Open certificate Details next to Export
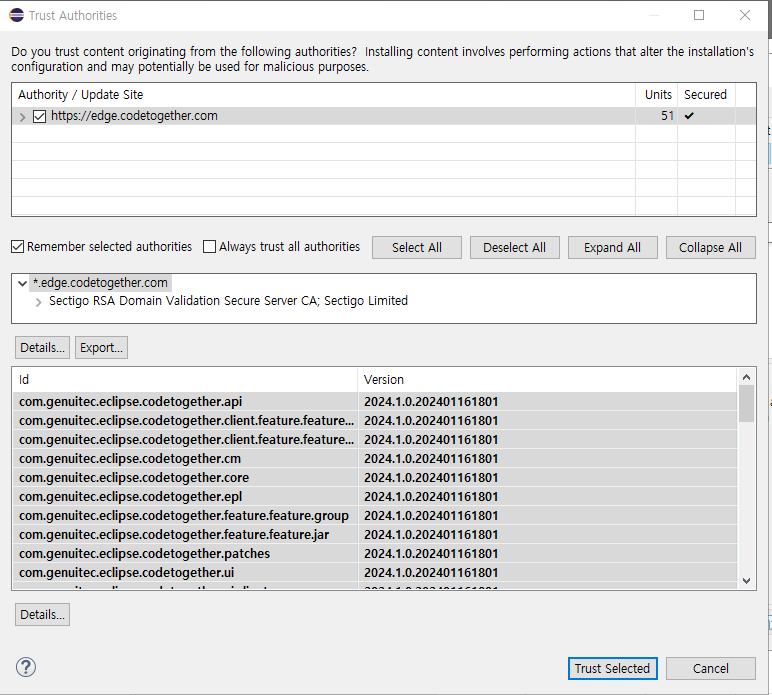 pos(42,348)
